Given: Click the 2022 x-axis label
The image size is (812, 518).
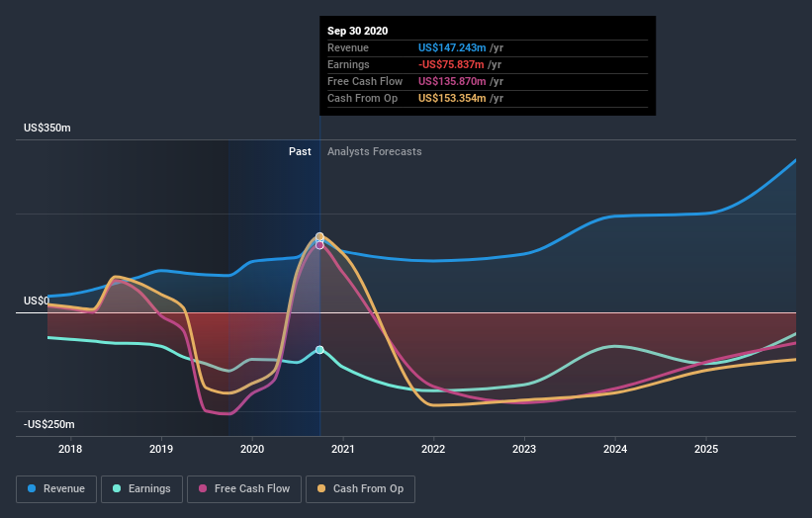Looking at the screenshot, I should 433,449.
